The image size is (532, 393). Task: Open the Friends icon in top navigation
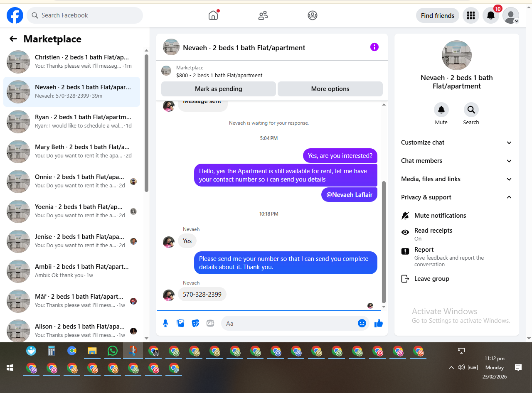[263, 15]
